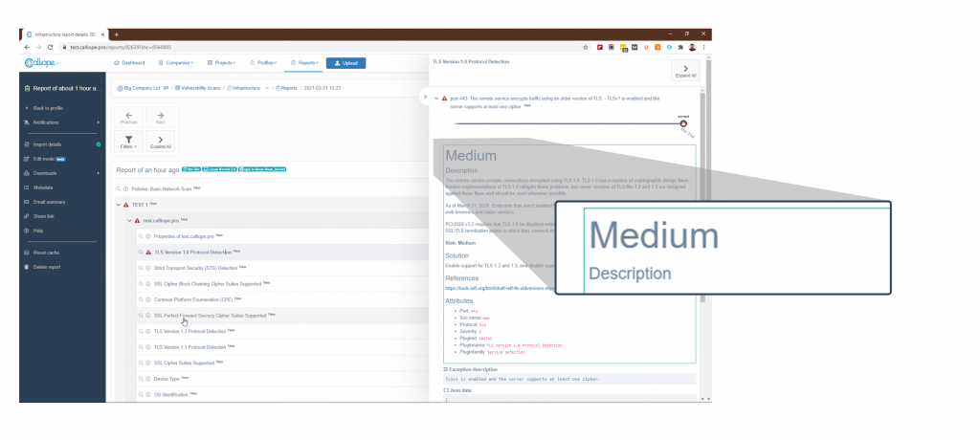Click the info icon on OS Identification row
This screenshot has height=440, width=980.
pyautogui.click(x=148, y=394)
